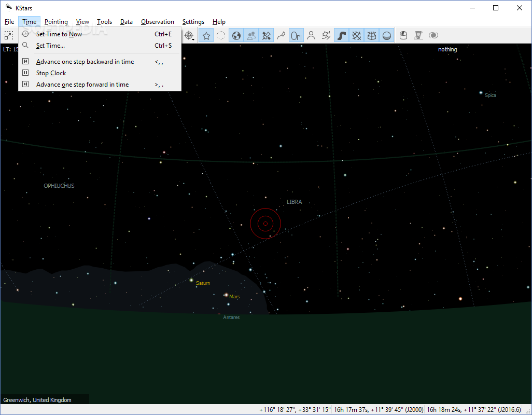This screenshot has height=415, width=532.
Task: Click the Spica star label
Action: 491,95
